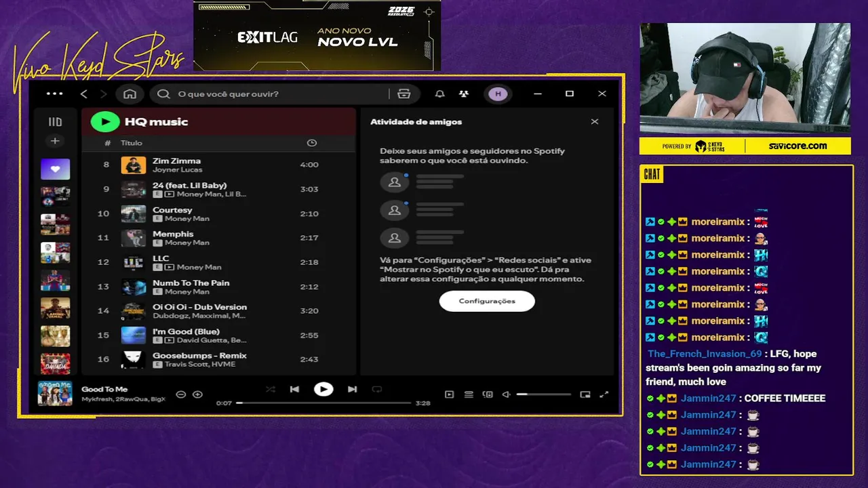
Task: Play the HQ music playlist
Action: [105, 121]
